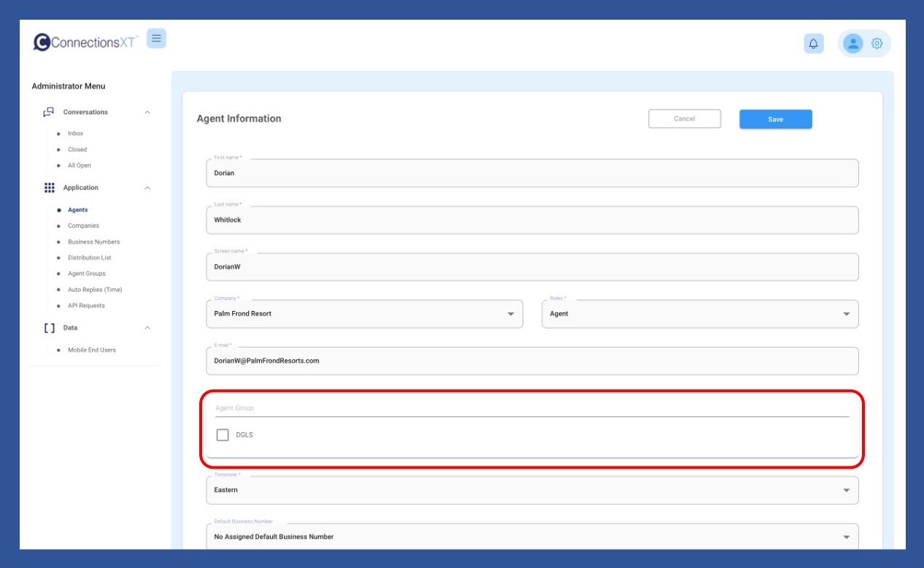Open the notifications bell icon
The width and height of the screenshot is (924, 568).
coord(813,44)
